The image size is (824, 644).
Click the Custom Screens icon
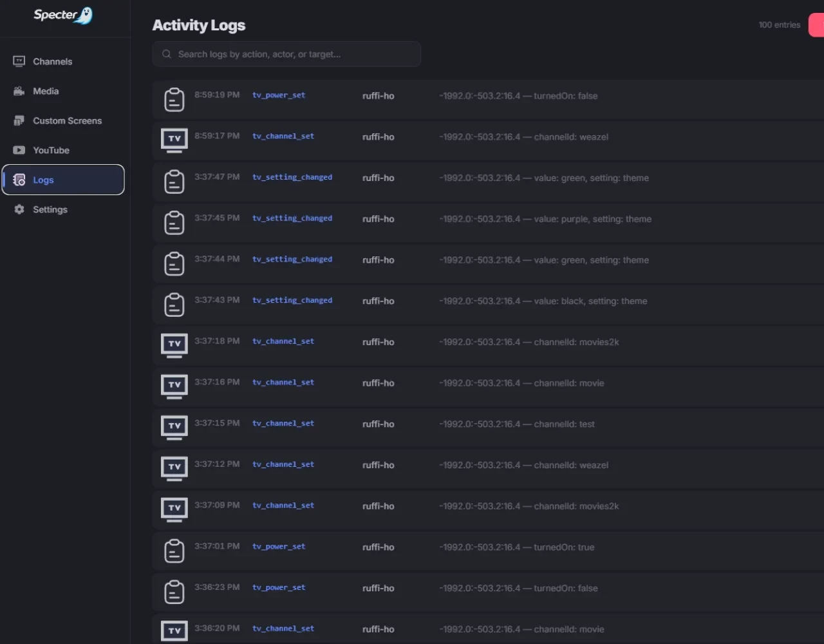(x=19, y=120)
